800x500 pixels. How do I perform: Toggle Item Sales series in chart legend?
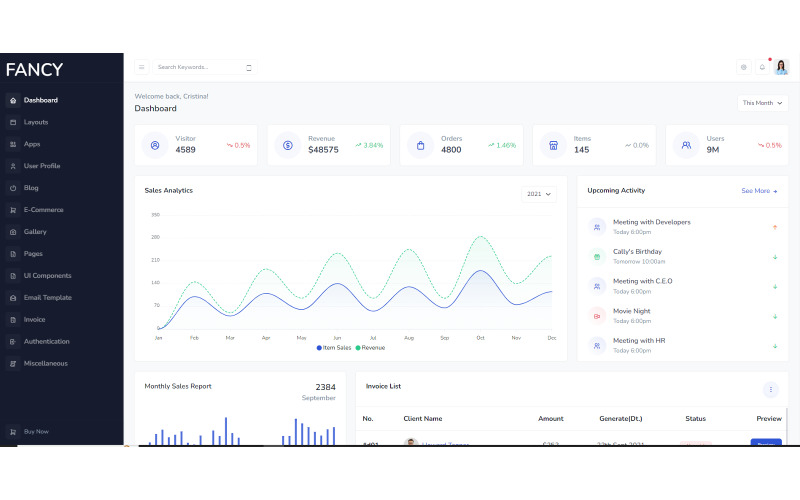coord(335,348)
